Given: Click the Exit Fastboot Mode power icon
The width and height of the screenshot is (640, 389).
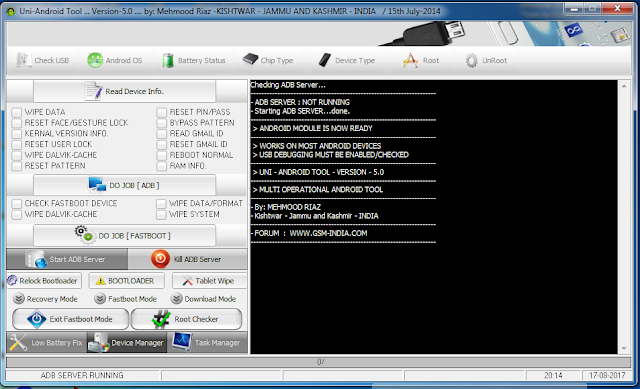Looking at the screenshot, I should pyautogui.click(x=36, y=319).
